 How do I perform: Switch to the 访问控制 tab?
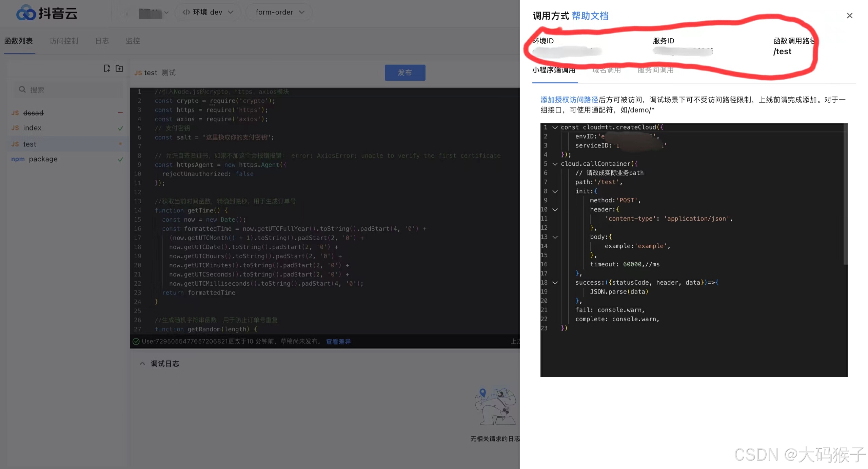point(64,41)
